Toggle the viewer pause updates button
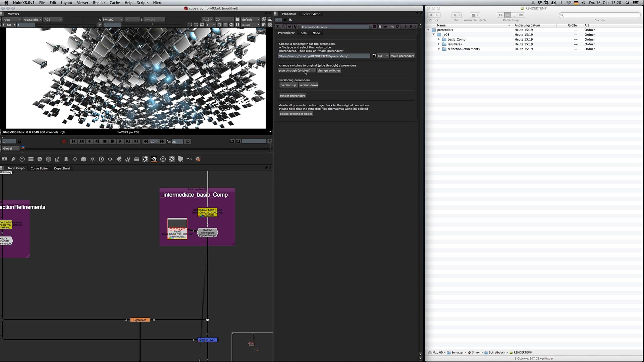This screenshot has width=644, height=362. (237, 25)
